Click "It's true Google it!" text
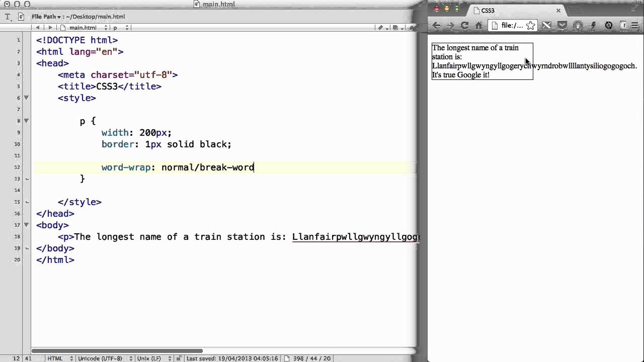The width and height of the screenshot is (644, 362). point(460,75)
